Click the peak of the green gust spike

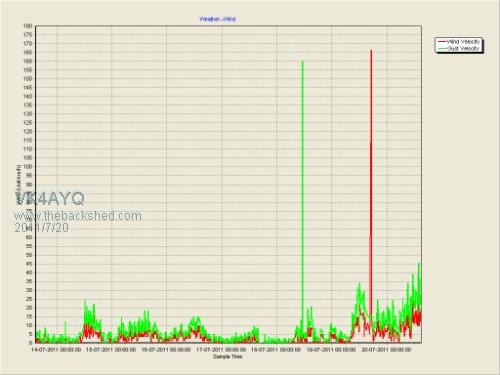click(303, 61)
